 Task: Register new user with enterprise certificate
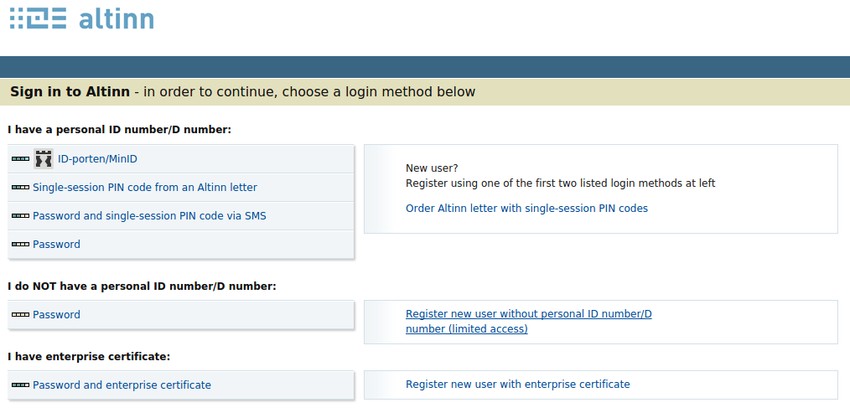tap(517, 384)
